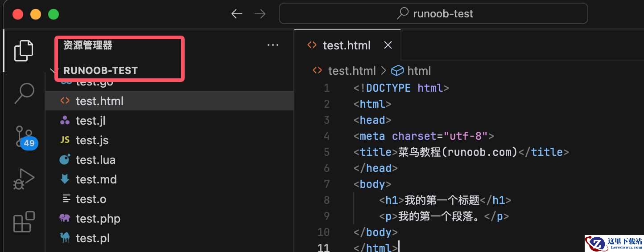Click the PHP elephant icon beside test.php
644x252 pixels.
pyautogui.click(x=65, y=218)
